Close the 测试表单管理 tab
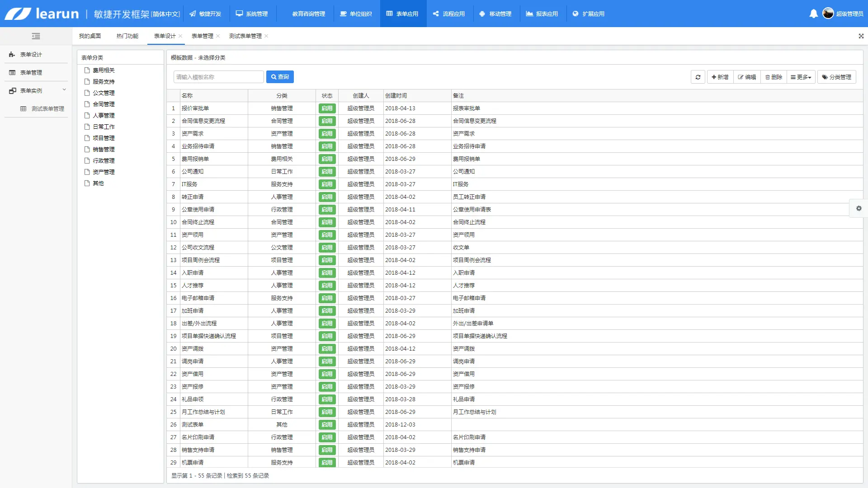Viewport: 868px width, 488px height. click(266, 36)
